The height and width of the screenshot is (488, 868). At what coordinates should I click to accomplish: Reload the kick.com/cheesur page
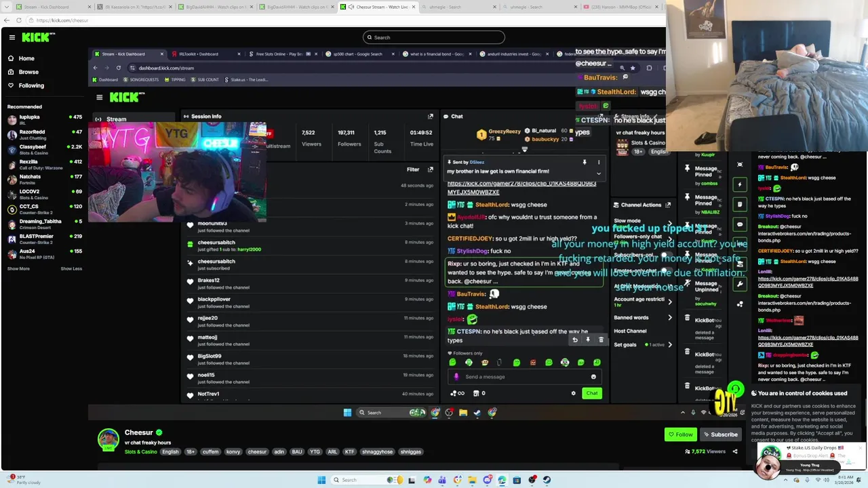(x=19, y=20)
